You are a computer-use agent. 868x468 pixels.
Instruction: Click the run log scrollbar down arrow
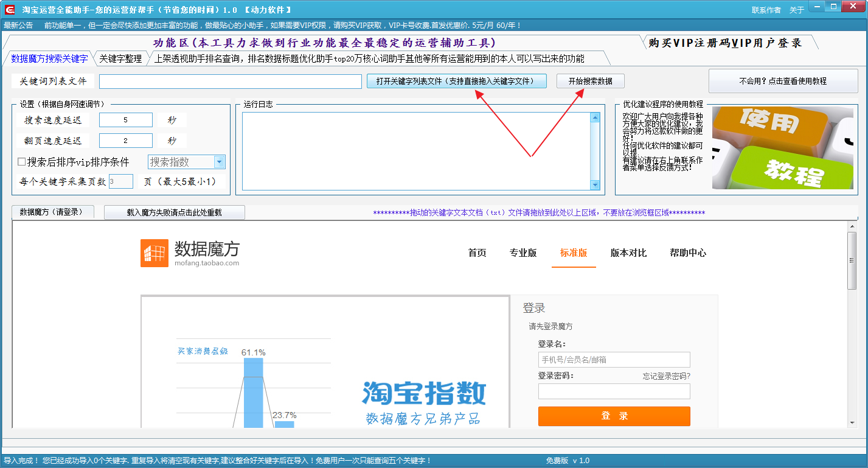pos(595,185)
